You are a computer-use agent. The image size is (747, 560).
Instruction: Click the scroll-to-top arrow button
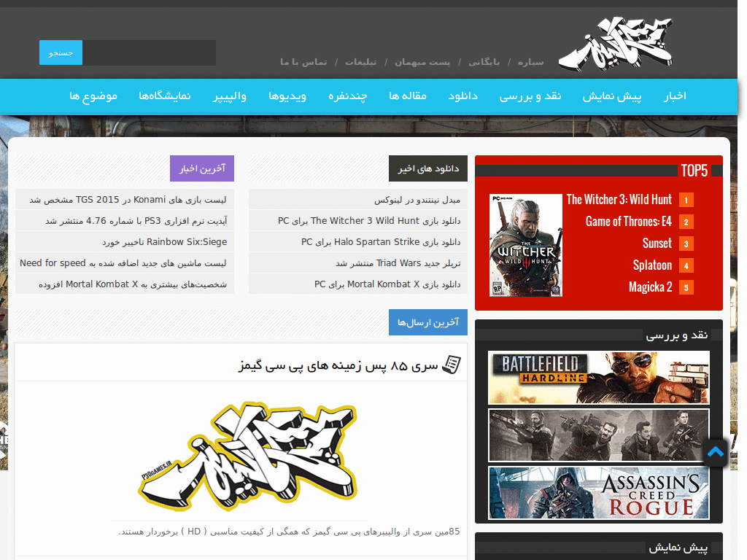point(716,452)
